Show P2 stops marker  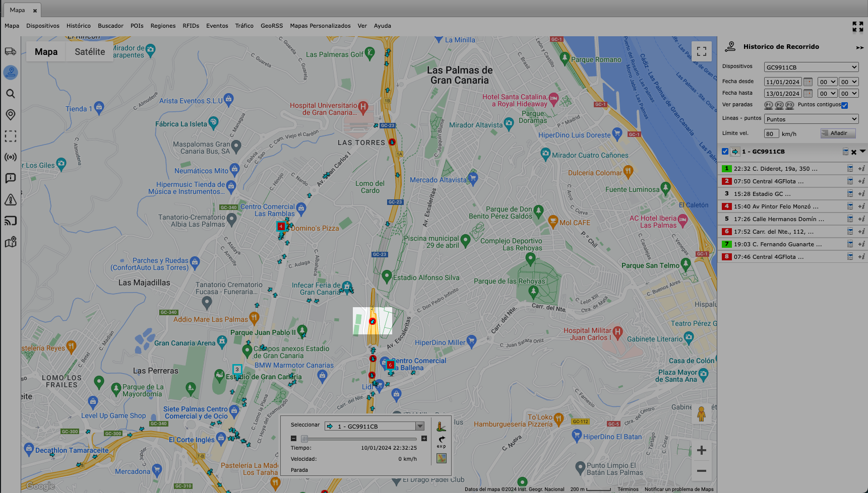779,105
